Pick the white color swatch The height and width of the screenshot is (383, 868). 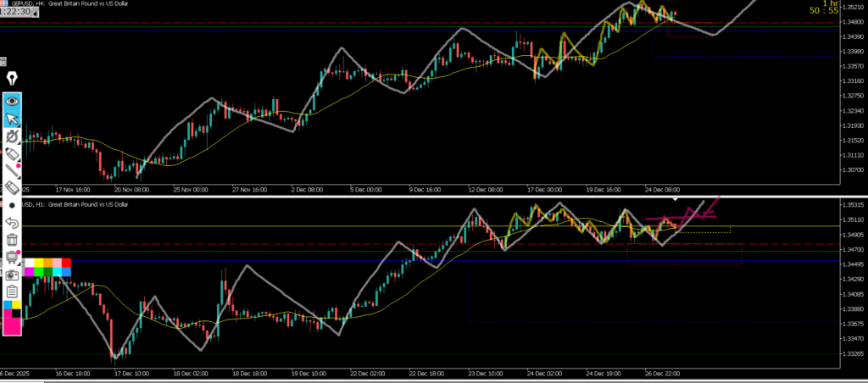[x=30, y=263]
